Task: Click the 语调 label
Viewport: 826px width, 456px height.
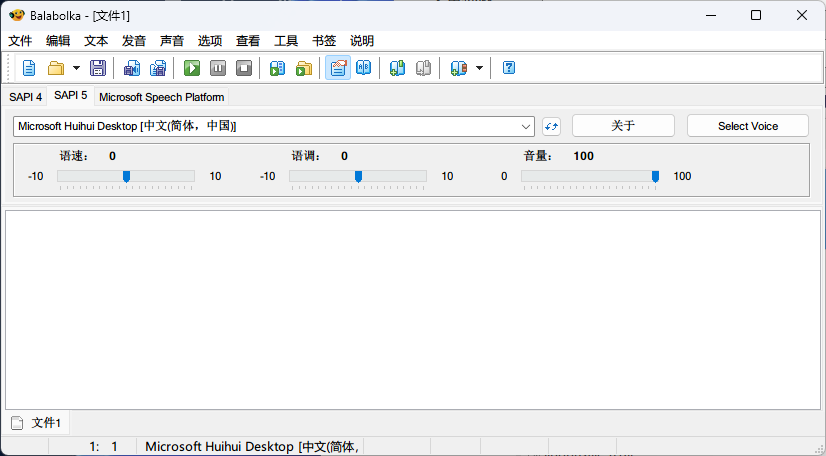Action: pyautogui.click(x=307, y=156)
